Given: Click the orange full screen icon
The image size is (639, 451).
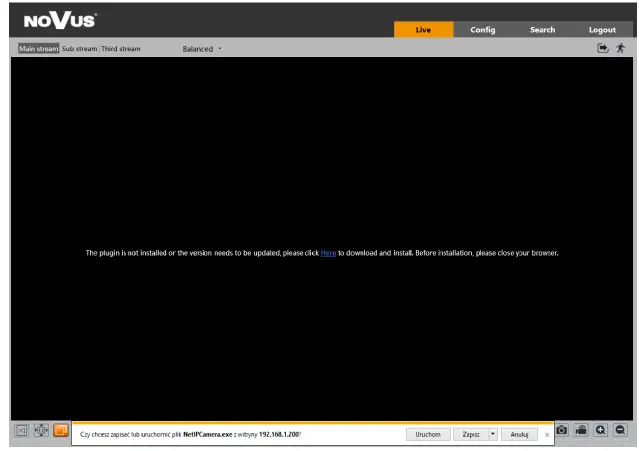Looking at the screenshot, I should pos(61,430).
